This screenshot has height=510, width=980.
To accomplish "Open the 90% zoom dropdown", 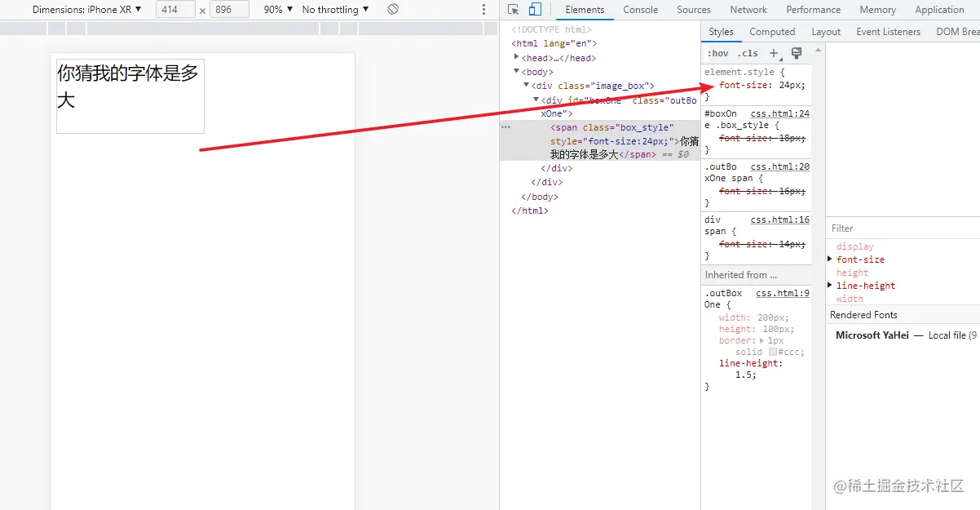I will 278,10.
